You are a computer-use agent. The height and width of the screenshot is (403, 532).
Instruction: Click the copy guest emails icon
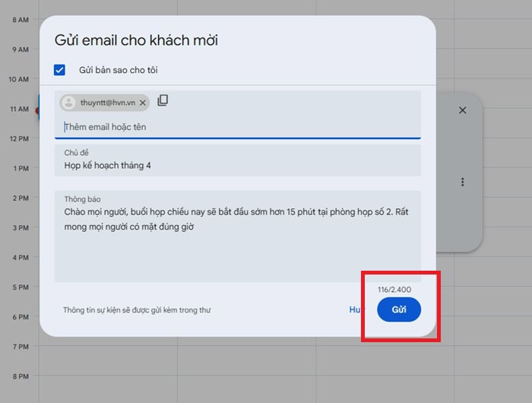tap(163, 101)
